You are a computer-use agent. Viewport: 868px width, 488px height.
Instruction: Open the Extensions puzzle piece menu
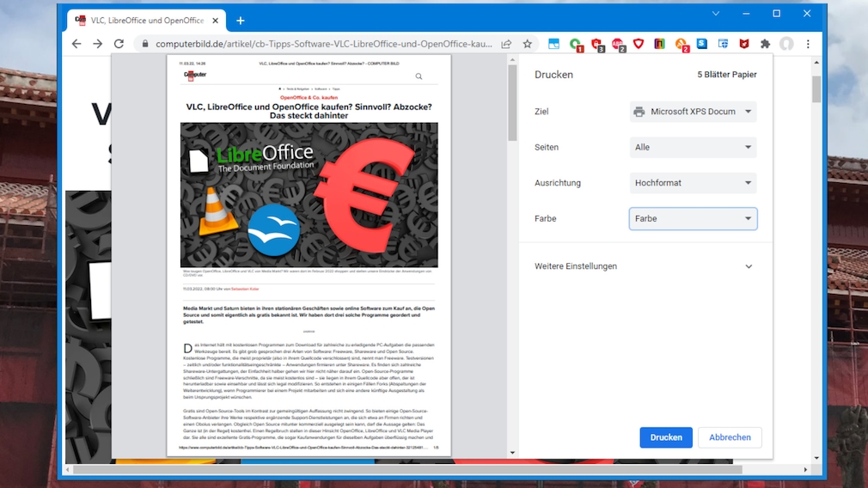(x=765, y=44)
